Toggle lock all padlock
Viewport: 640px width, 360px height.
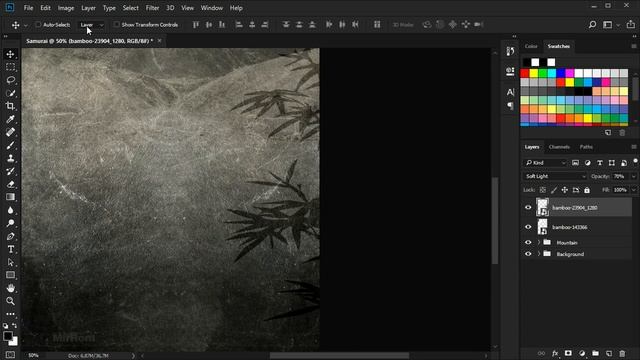pos(587,190)
